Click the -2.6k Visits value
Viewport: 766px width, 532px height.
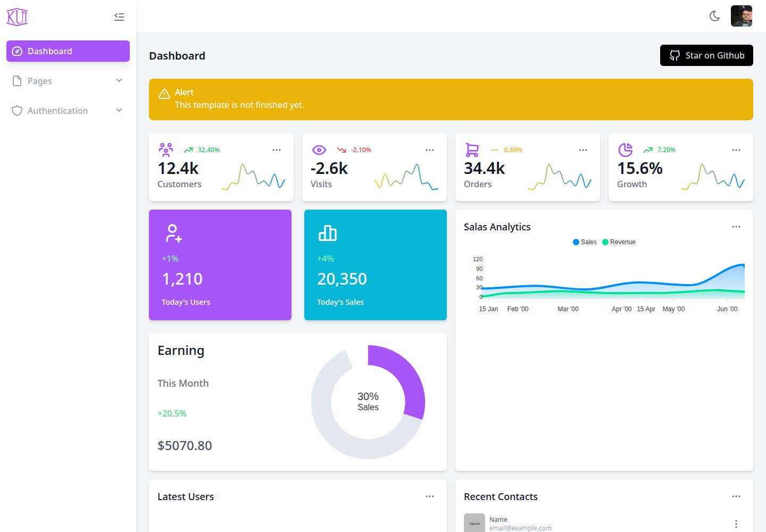pyautogui.click(x=329, y=168)
